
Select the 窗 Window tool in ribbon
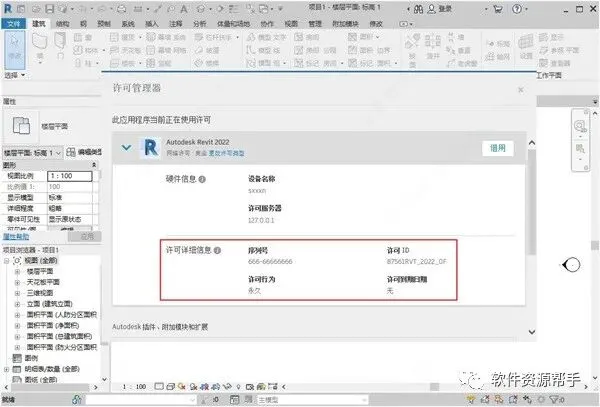point(83,37)
